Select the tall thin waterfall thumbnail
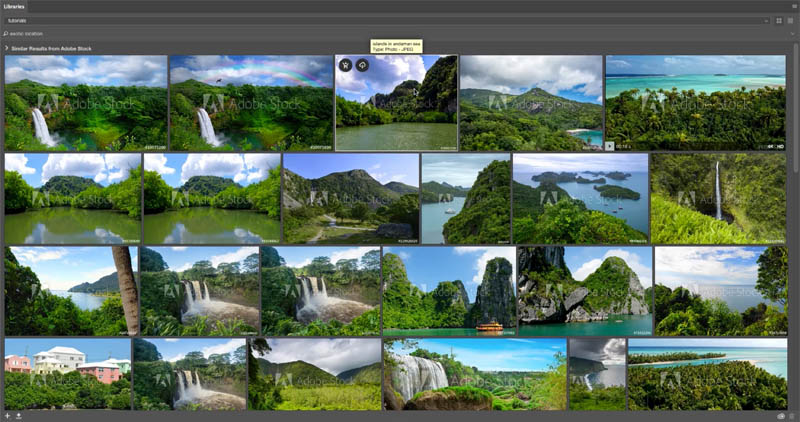 [x=719, y=198]
